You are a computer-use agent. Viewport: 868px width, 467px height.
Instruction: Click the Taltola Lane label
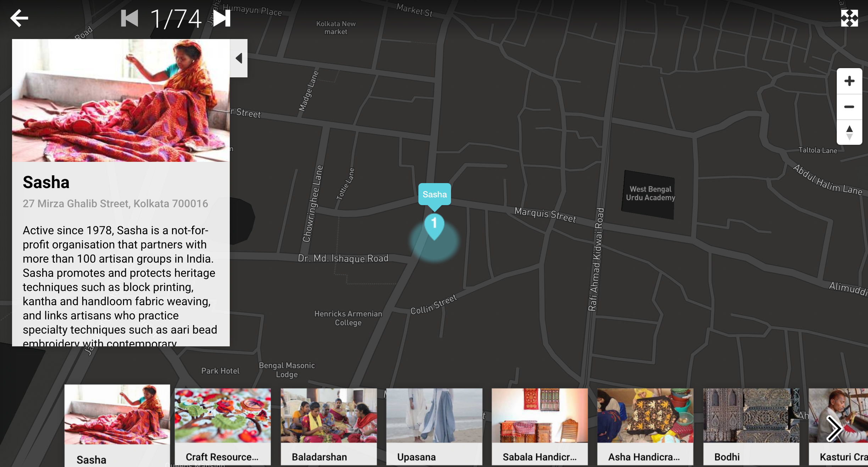coord(818,150)
